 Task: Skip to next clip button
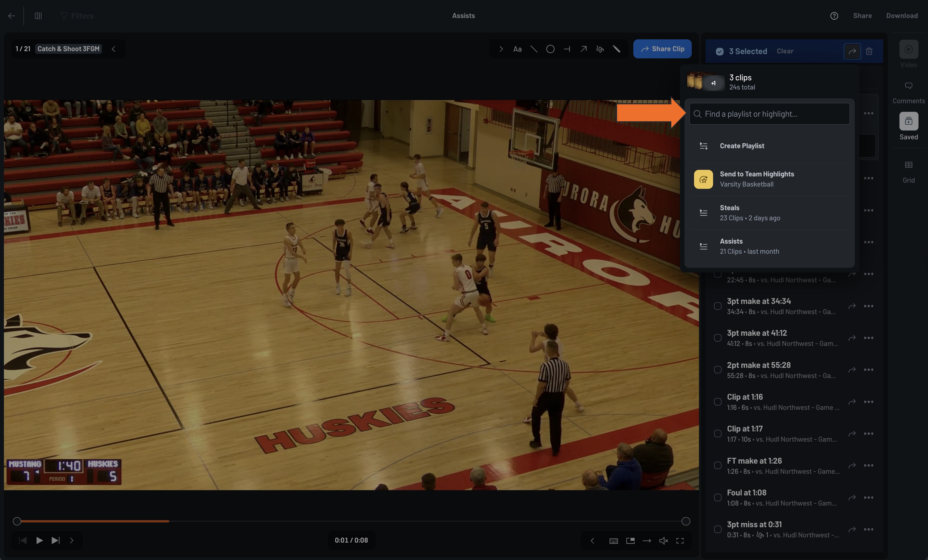tap(55, 540)
